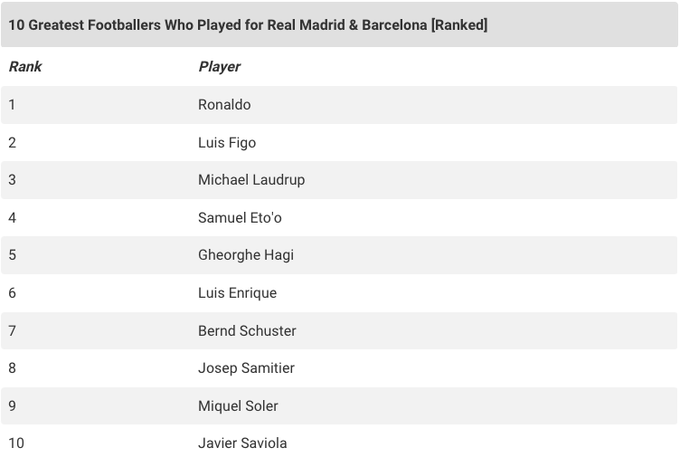Image resolution: width=680 pixels, height=467 pixels.
Task: Click the Player column header
Action: click(219, 67)
